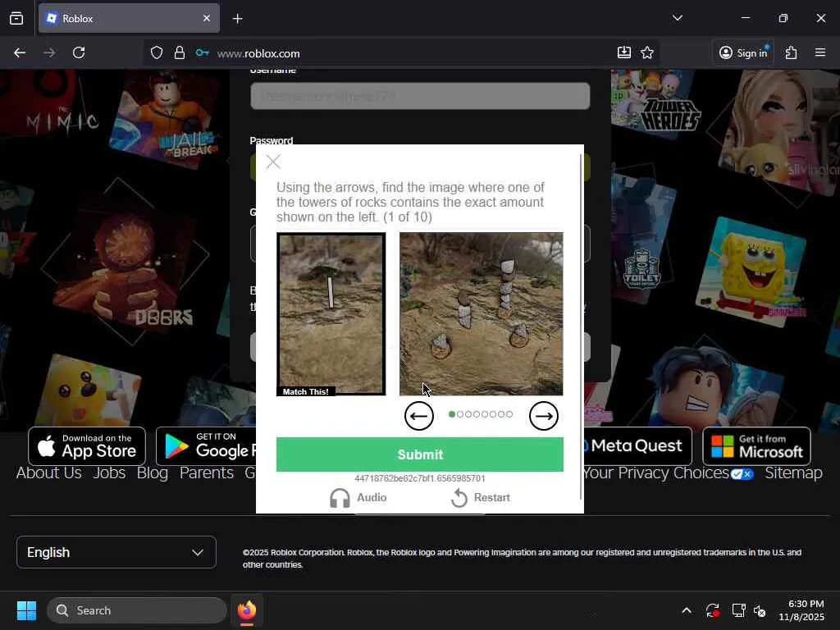Click the Firefox Sign in button
Viewport: 840px width, 630px height.
point(743,52)
